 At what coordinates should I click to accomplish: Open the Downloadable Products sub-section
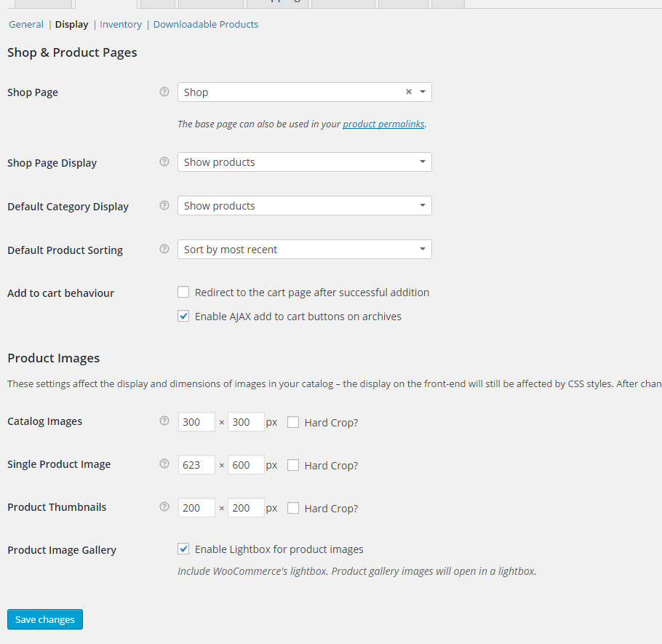206,25
